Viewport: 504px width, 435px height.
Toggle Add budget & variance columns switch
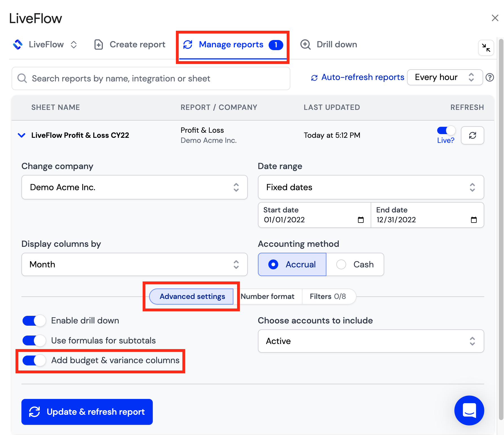coord(34,360)
